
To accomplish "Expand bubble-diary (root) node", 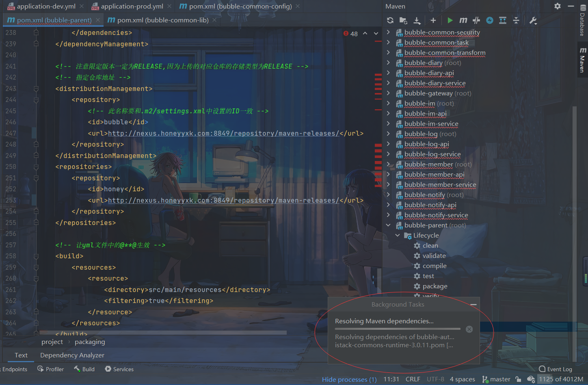I will (388, 63).
